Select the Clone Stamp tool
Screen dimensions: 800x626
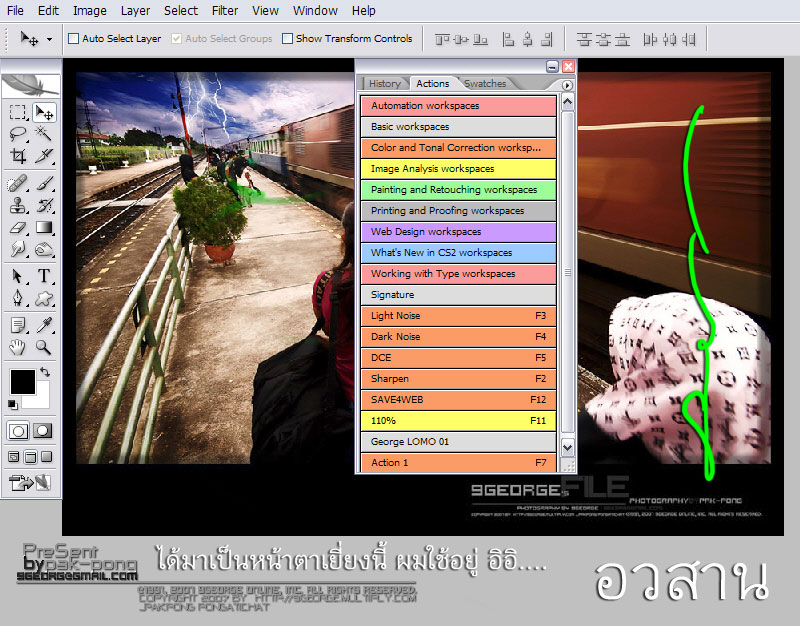pyautogui.click(x=18, y=205)
